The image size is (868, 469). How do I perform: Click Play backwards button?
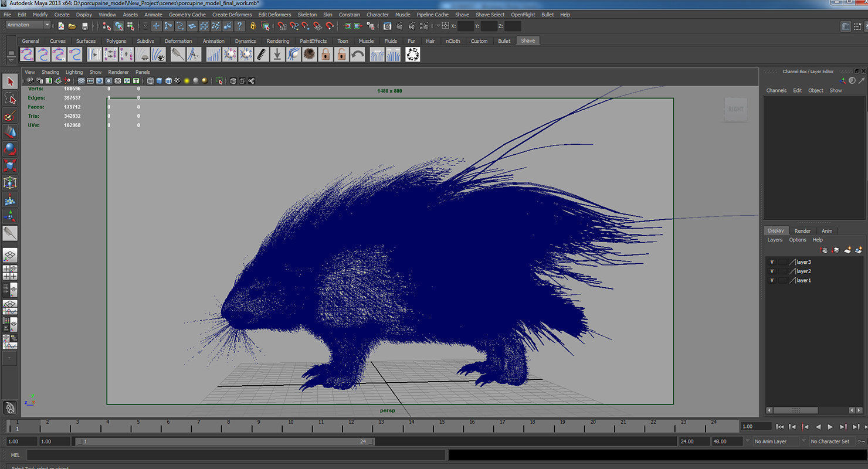coord(818,427)
